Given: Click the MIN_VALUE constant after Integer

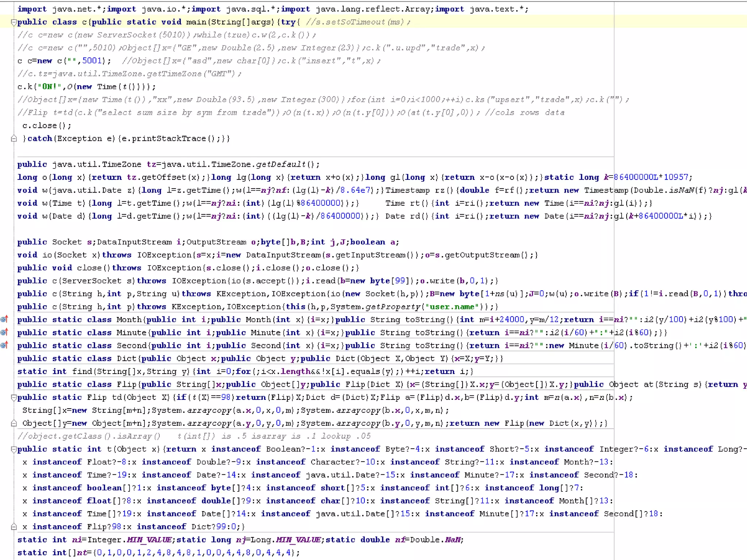Looking at the screenshot, I should tap(149, 540).
